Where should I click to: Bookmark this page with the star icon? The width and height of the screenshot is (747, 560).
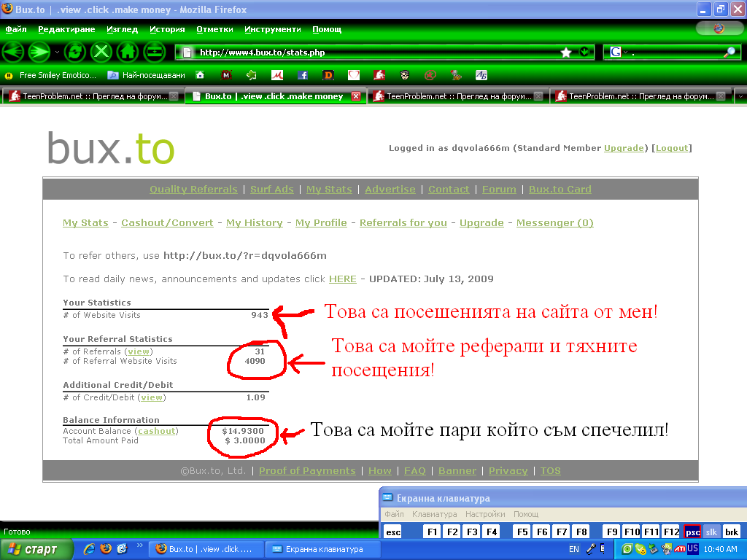click(566, 52)
